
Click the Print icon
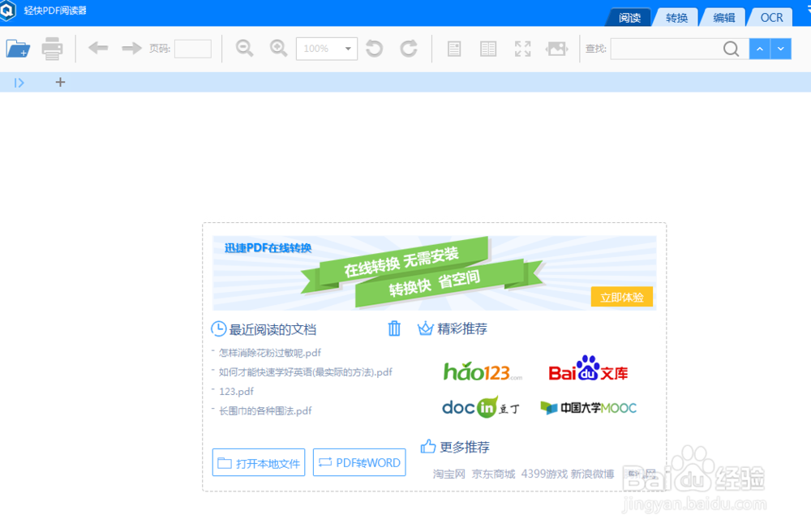(x=51, y=48)
